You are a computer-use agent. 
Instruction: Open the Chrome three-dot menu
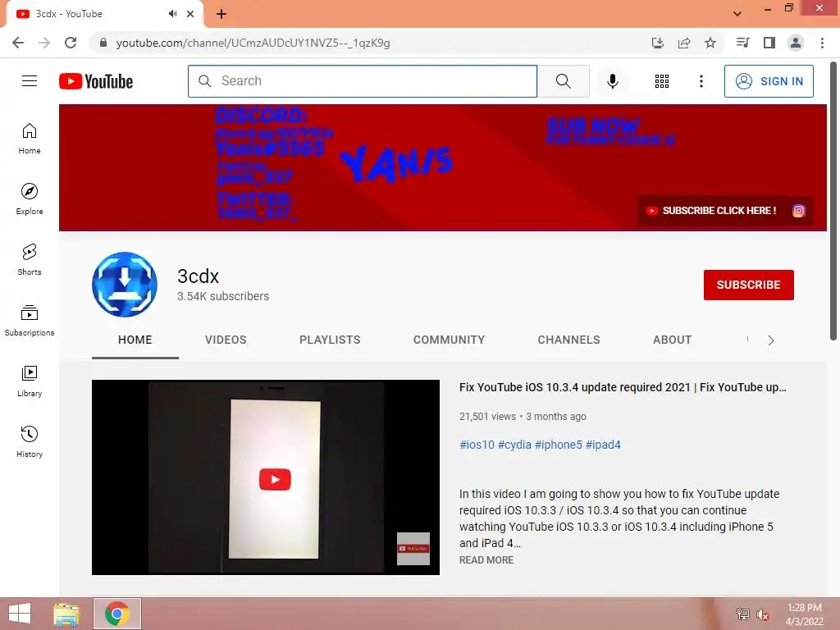pos(822,43)
